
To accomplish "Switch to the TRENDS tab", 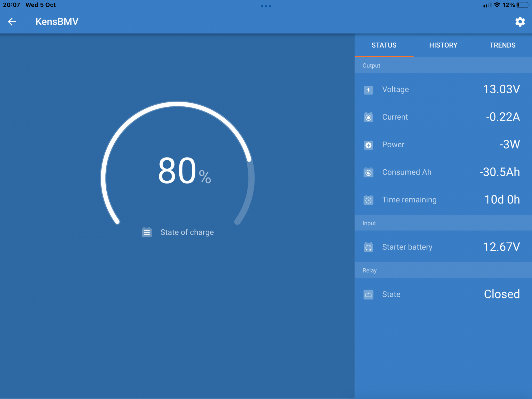I will 502,45.
